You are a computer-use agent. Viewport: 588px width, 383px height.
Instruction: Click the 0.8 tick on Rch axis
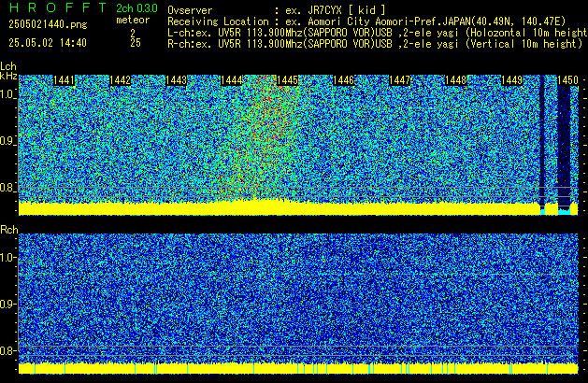coord(7,350)
